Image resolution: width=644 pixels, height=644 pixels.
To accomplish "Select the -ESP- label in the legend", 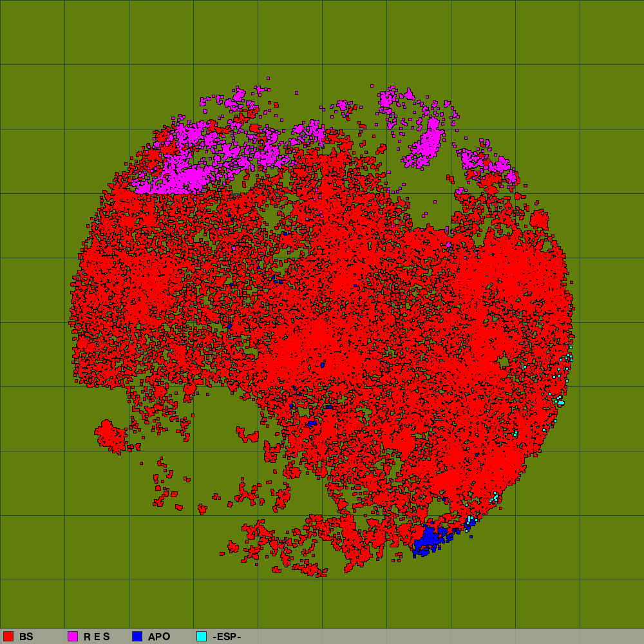I will point(227,637).
